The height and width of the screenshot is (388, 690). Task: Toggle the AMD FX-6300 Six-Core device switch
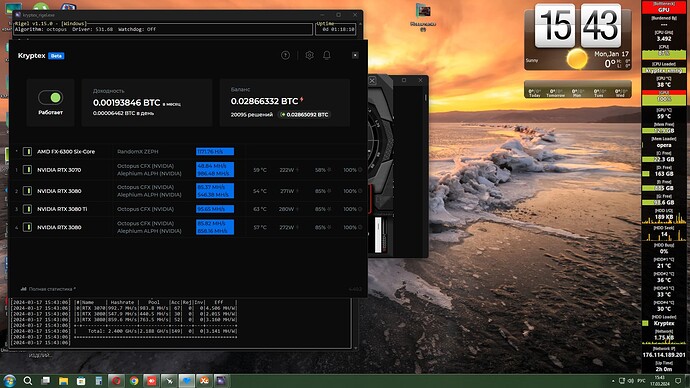(x=27, y=151)
